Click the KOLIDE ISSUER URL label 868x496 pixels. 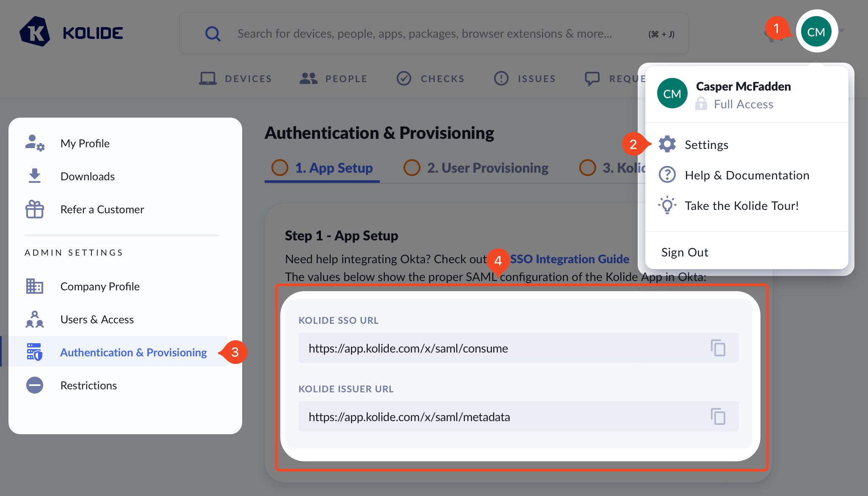point(346,389)
